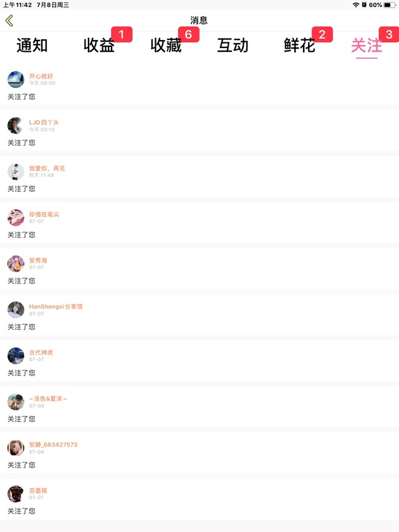Open the 收藏 tab
This screenshot has height=532, width=399.
(x=166, y=46)
